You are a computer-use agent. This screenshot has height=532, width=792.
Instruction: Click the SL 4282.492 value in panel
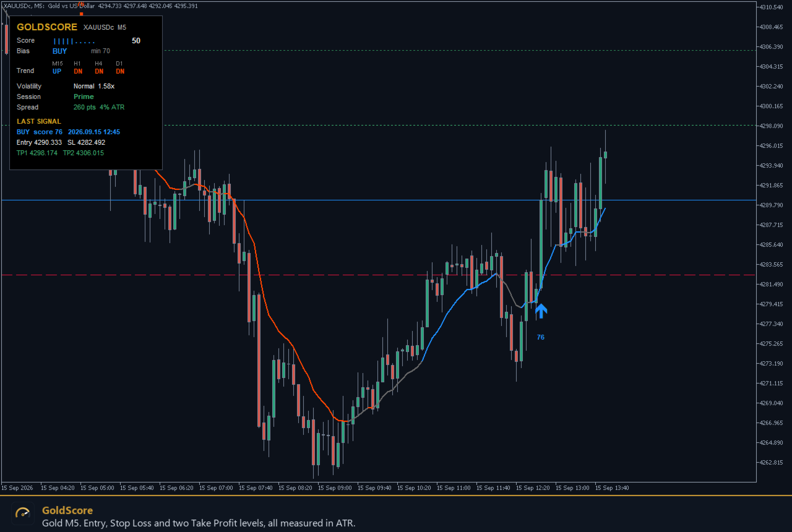coord(87,142)
